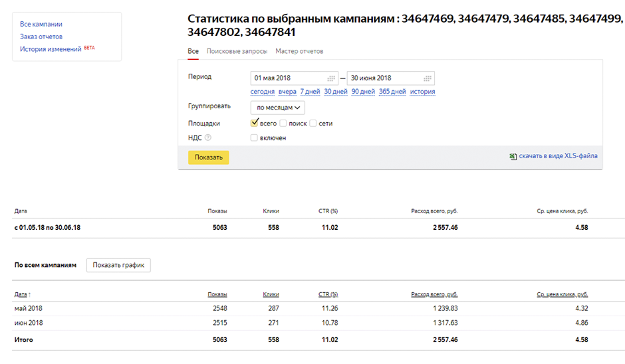Enable the поиск checkbox
The height and width of the screenshot is (364, 625).
pyautogui.click(x=283, y=124)
